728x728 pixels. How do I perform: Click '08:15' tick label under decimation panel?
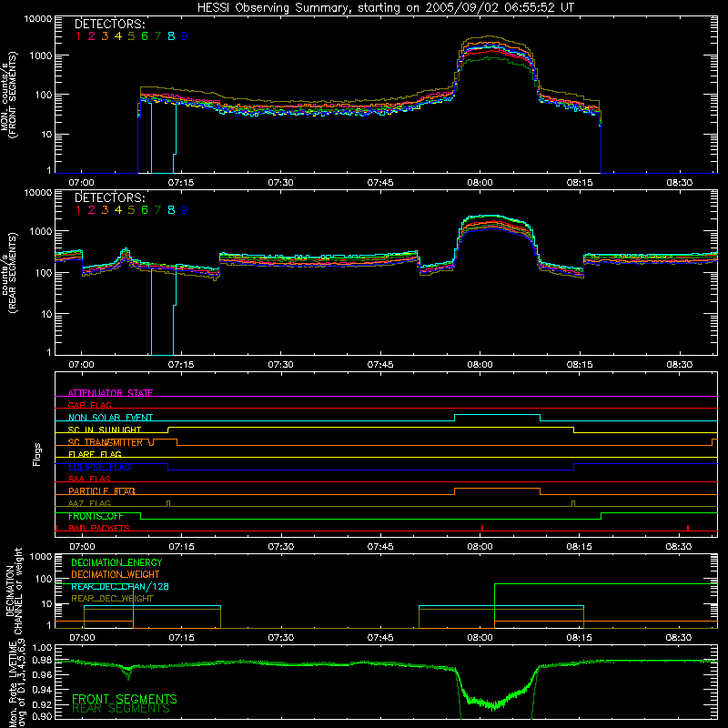579,638
